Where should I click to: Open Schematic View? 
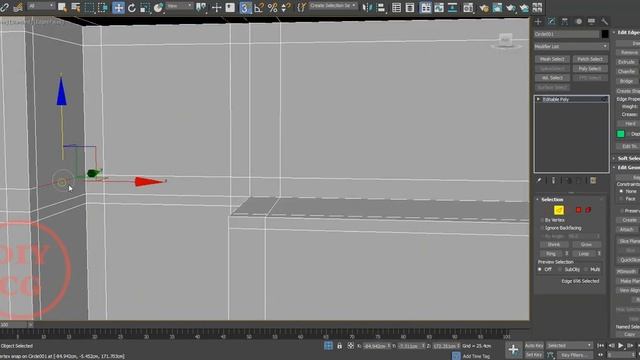(x=452, y=7)
